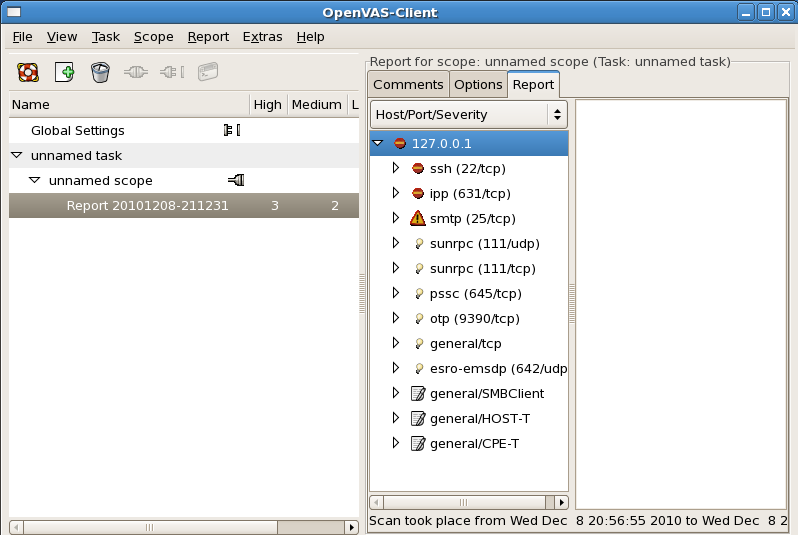Click the grayed disconnect plug toolbar icon
The height and width of the screenshot is (535, 798).
pyautogui.click(x=172, y=72)
